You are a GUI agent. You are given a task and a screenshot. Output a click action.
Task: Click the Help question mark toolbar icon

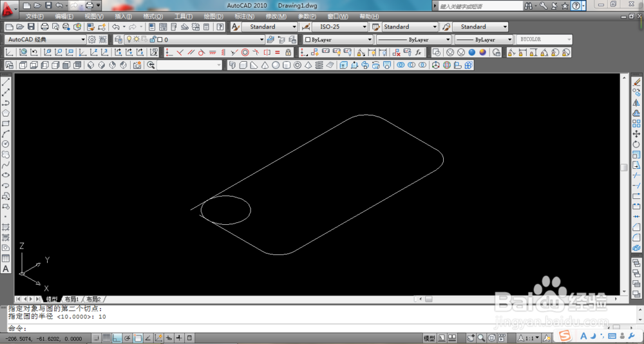coord(220,26)
